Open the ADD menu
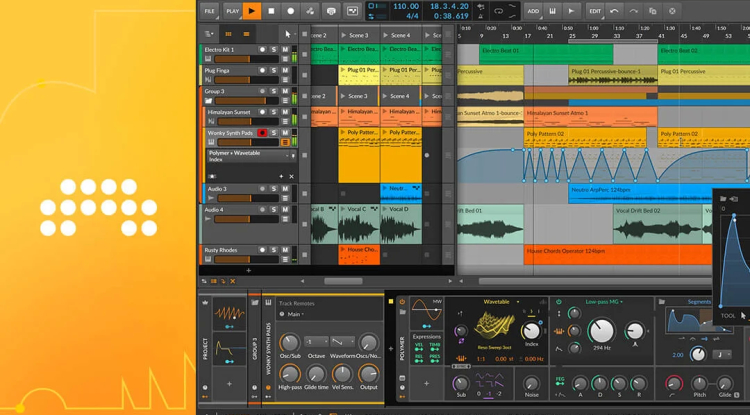The image size is (750, 415). 533,11
